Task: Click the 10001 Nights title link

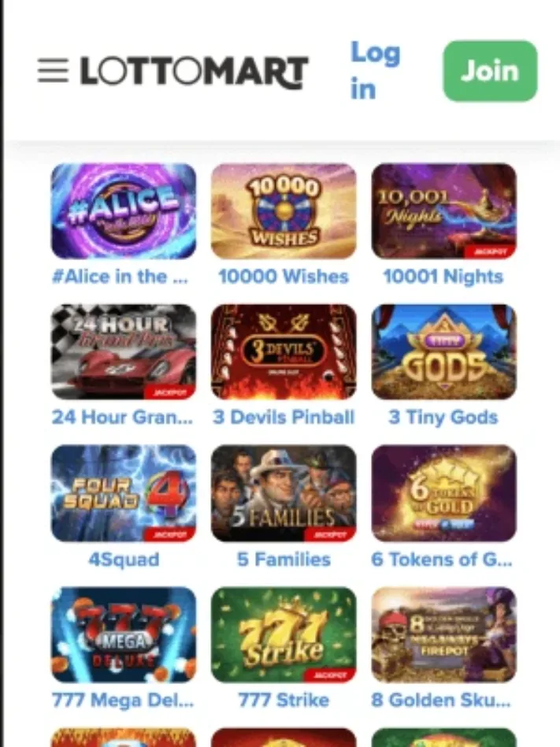Action: [x=443, y=277]
